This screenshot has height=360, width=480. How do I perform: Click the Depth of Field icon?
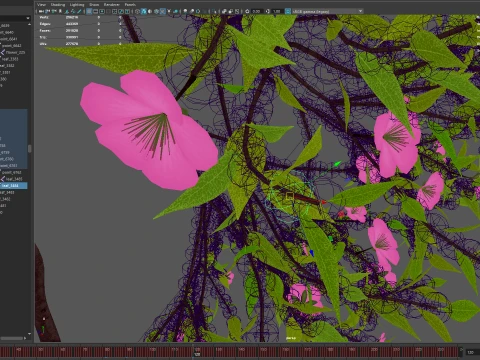click(204, 11)
